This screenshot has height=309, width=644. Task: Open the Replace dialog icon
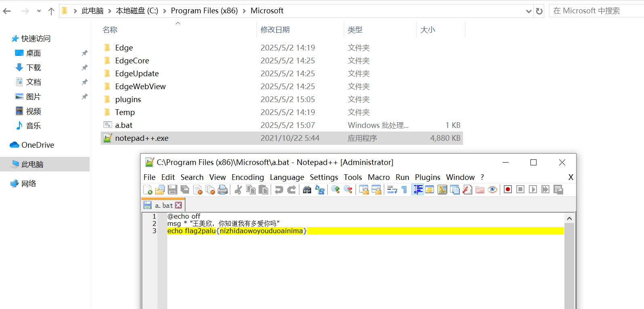click(x=320, y=190)
